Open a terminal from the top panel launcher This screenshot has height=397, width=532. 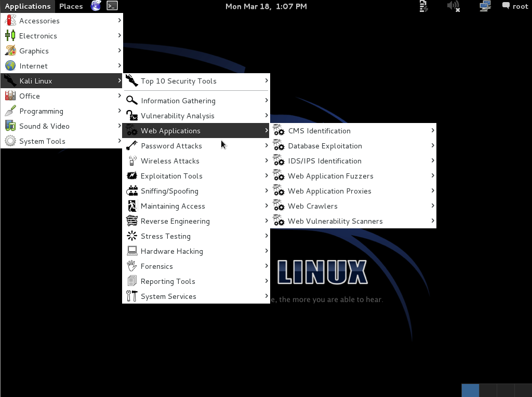(x=112, y=6)
